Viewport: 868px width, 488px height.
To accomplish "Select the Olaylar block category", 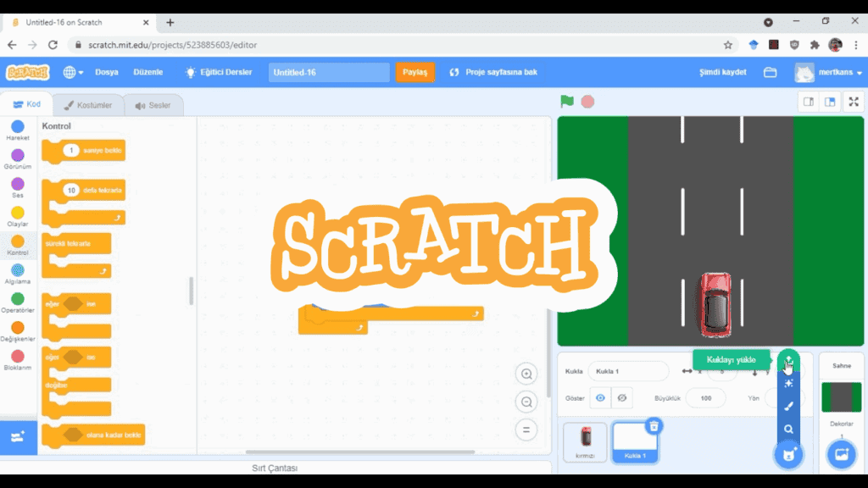I will tap(18, 217).
